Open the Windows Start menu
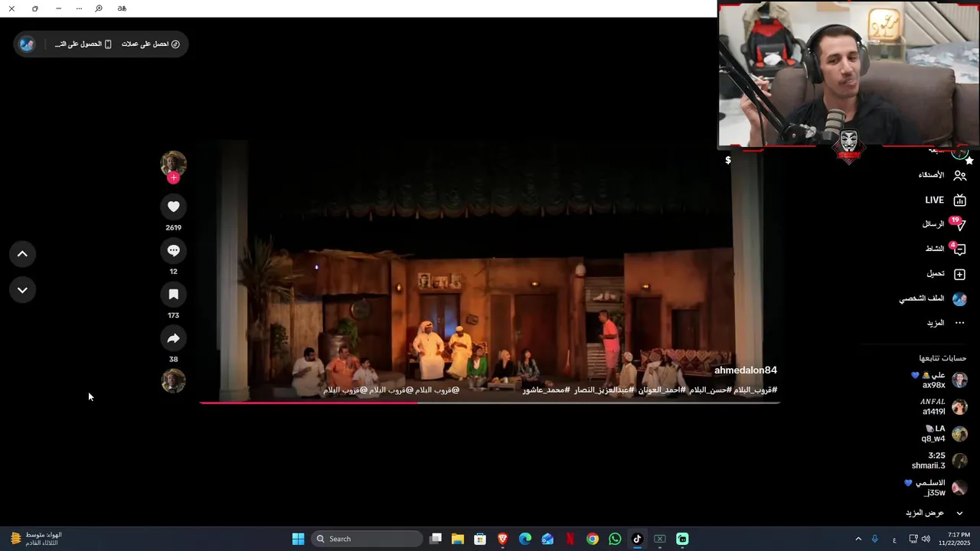The height and width of the screenshot is (551, 980). [x=298, y=539]
